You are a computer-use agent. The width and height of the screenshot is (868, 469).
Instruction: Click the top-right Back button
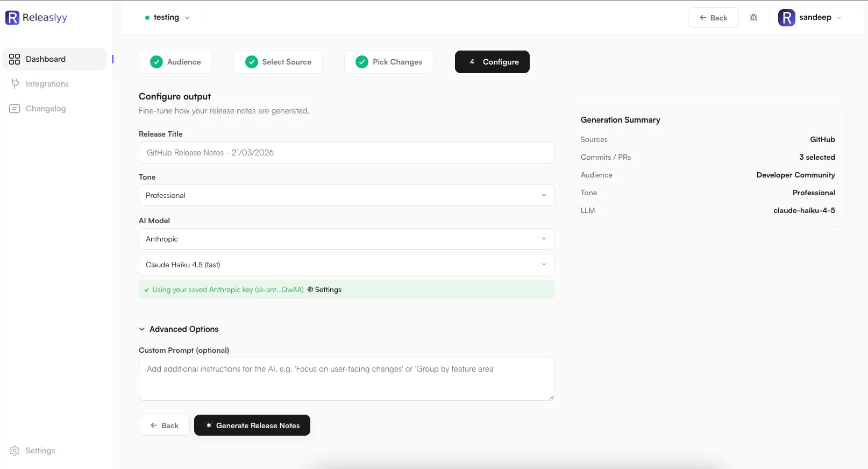tap(713, 18)
